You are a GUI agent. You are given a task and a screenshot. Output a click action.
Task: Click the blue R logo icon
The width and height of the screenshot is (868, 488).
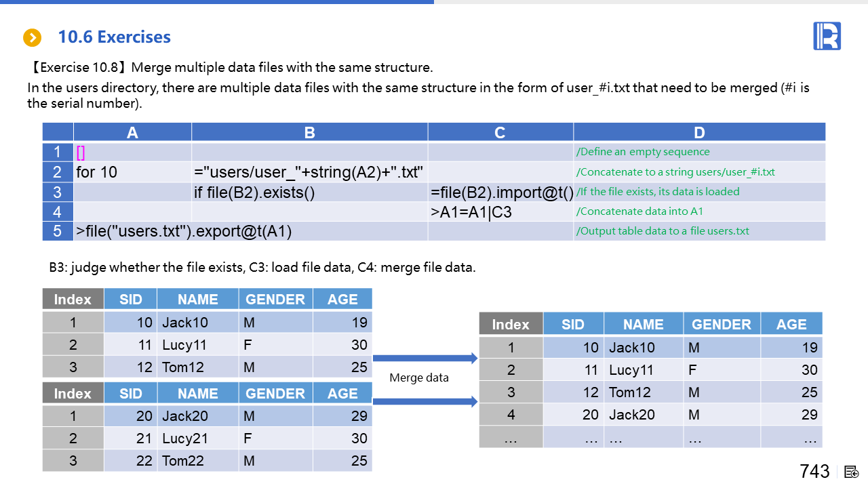(827, 36)
